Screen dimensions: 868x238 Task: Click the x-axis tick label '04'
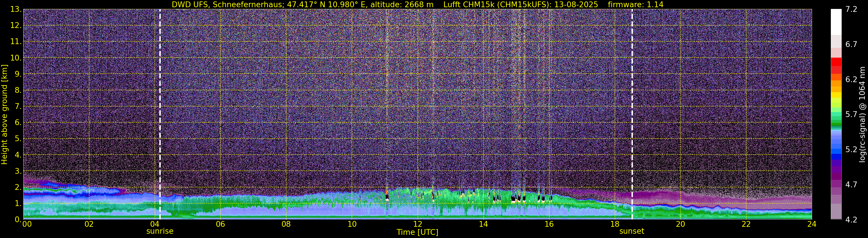154,224
